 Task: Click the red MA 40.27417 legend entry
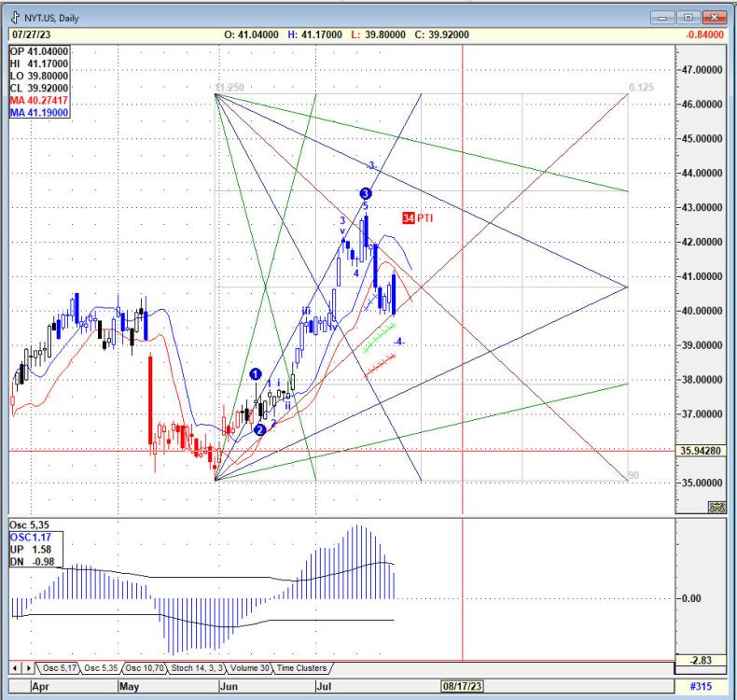pyautogui.click(x=38, y=100)
